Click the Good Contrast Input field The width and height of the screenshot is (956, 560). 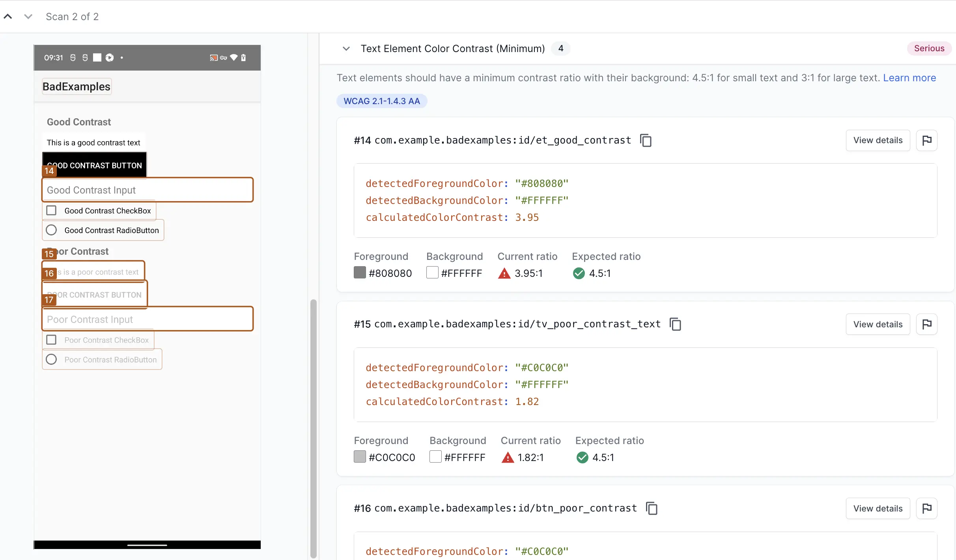[148, 190]
